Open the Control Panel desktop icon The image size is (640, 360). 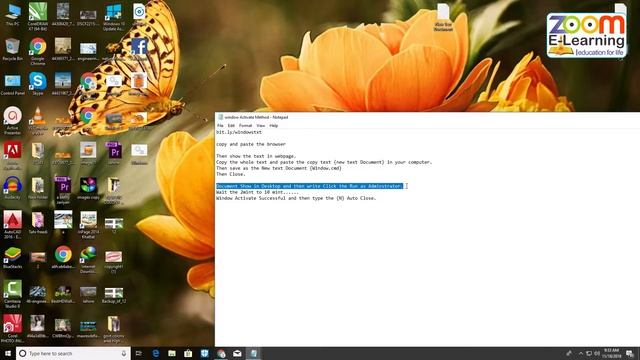coord(13,84)
